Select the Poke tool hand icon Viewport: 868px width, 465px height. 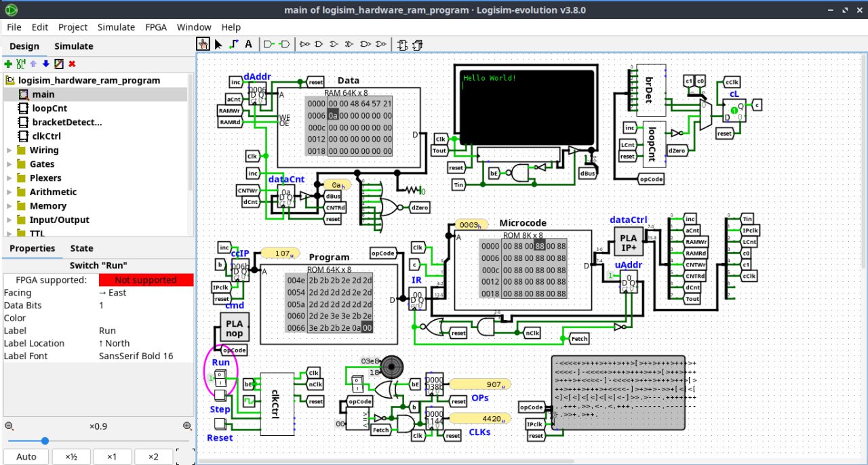click(x=203, y=44)
